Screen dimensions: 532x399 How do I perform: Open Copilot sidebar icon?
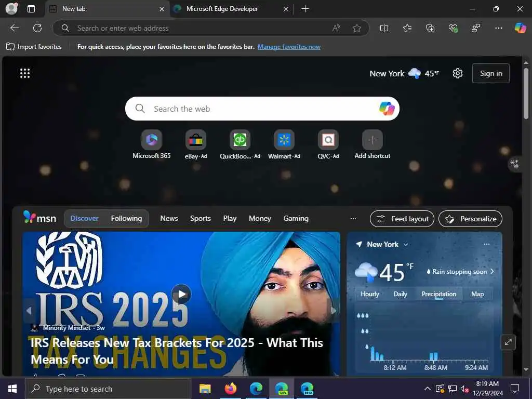pos(520,28)
